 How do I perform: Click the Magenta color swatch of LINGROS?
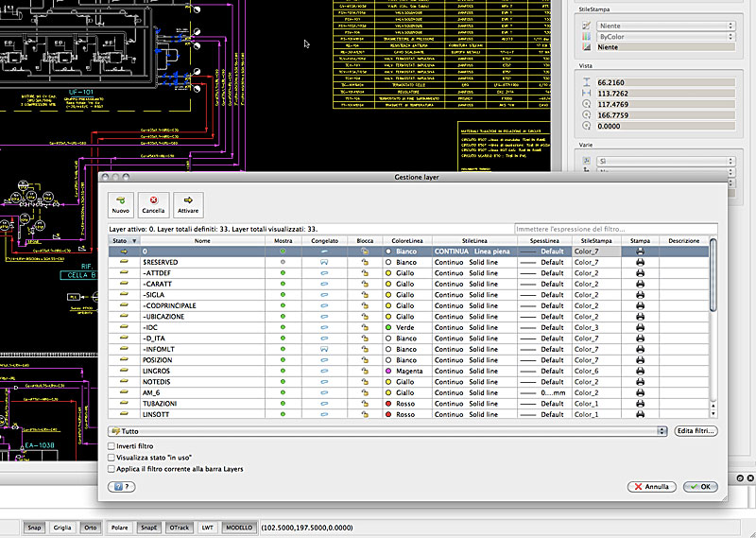point(389,372)
